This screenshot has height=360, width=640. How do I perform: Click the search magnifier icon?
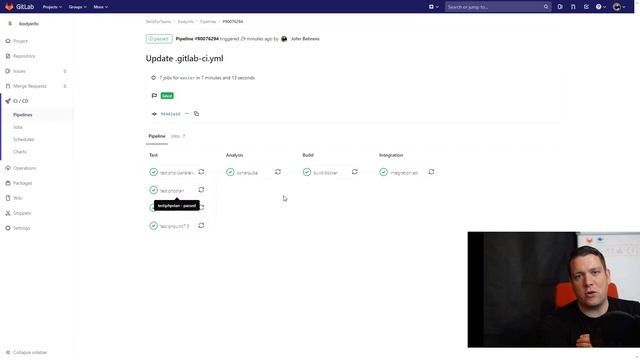pyautogui.click(x=546, y=7)
